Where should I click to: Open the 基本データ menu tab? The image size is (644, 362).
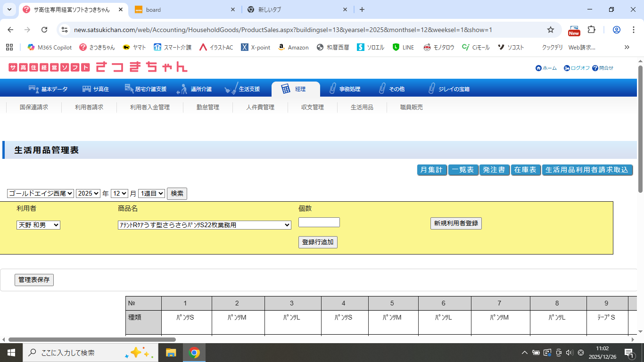coord(48,89)
